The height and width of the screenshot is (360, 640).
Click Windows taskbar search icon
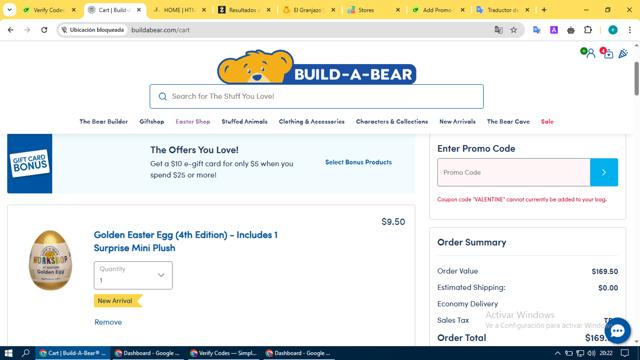click(25, 353)
